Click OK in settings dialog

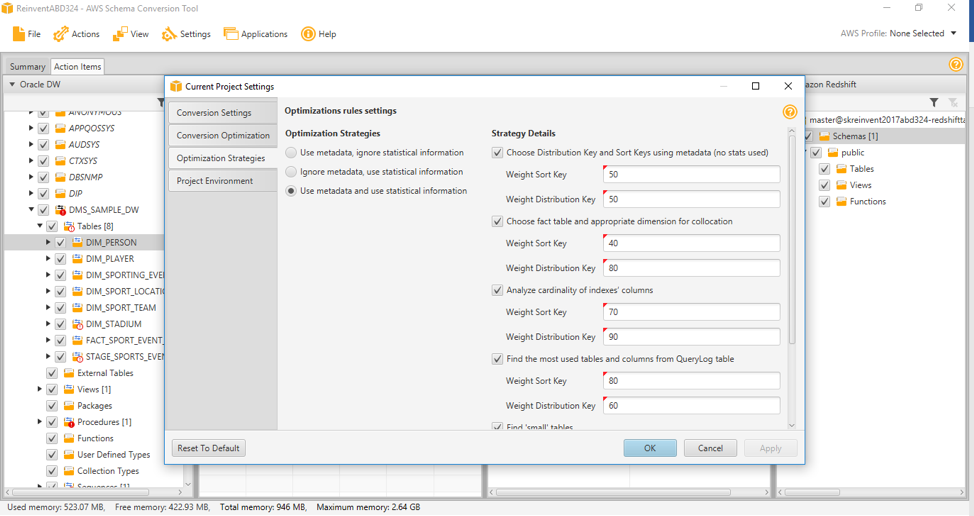click(650, 448)
